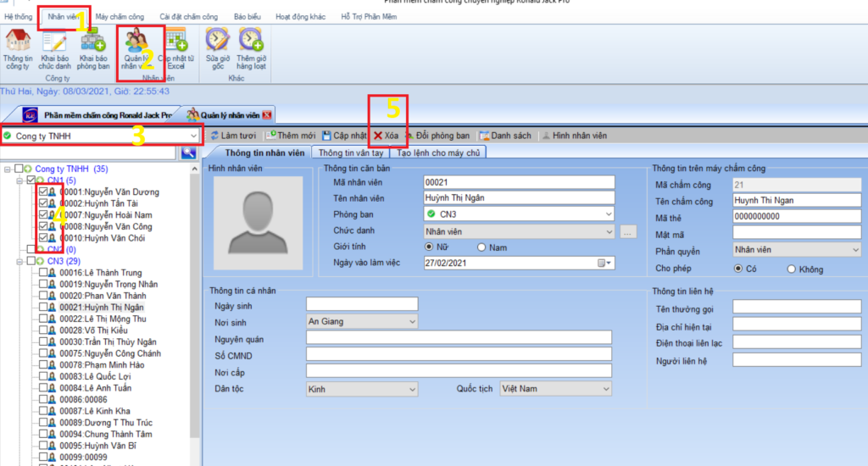Click the Tên chấm công field
Viewport: 868px width, 466px height.
point(797,201)
